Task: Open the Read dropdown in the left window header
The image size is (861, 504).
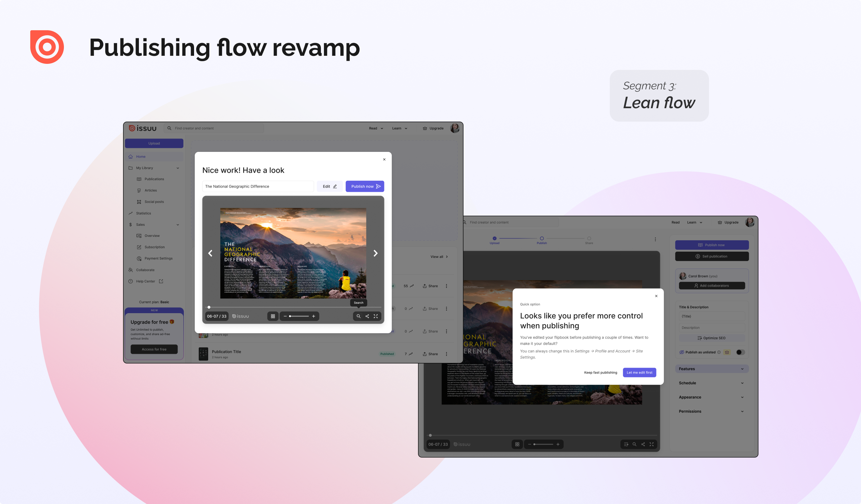Action: (x=376, y=128)
